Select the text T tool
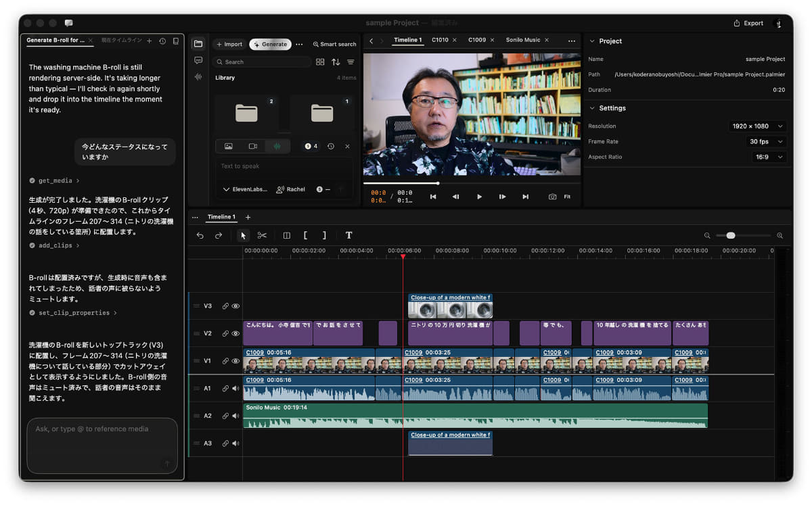The width and height of the screenshot is (812, 505). (348, 235)
